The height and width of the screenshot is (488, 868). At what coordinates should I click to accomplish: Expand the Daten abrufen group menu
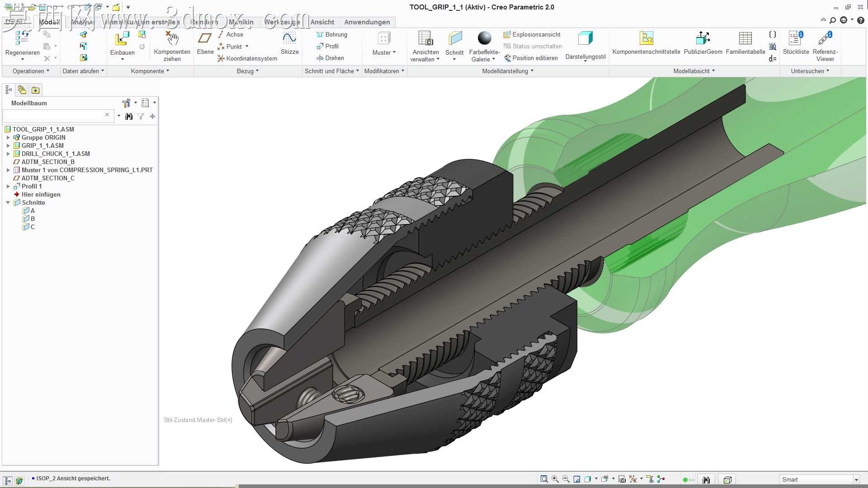click(x=83, y=71)
